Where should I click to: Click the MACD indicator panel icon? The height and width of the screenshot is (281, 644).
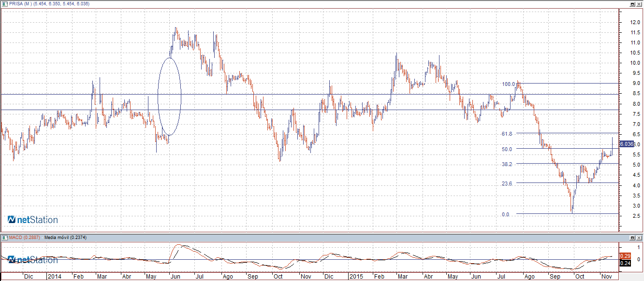pyautogui.click(x=3, y=238)
